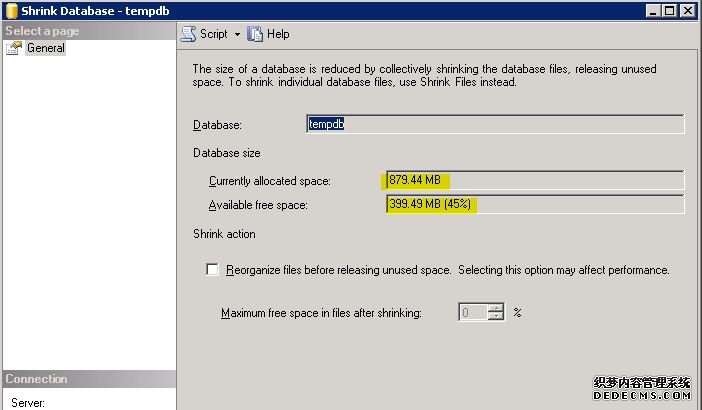Click the Script toolbar icon
This screenshot has width=702, height=410.
[x=189, y=34]
